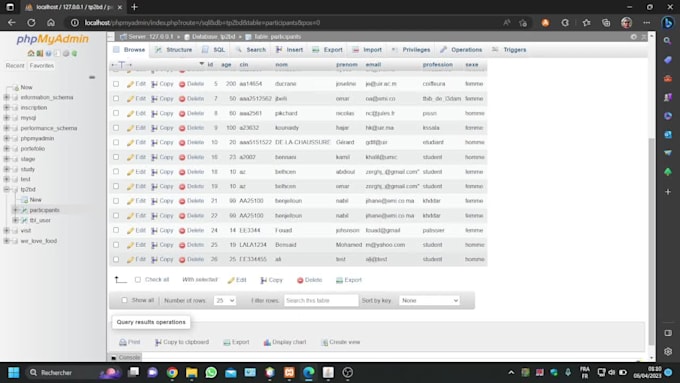The image size is (680, 383).
Task: Edit the row with id 9
Action: (136, 128)
